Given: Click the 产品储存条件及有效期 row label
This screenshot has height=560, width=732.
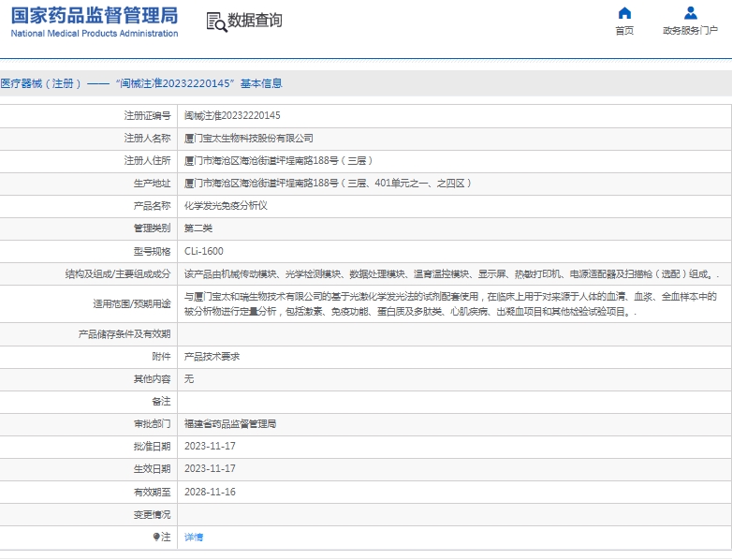Looking at the screenshot, I should (x=124, y=334).
